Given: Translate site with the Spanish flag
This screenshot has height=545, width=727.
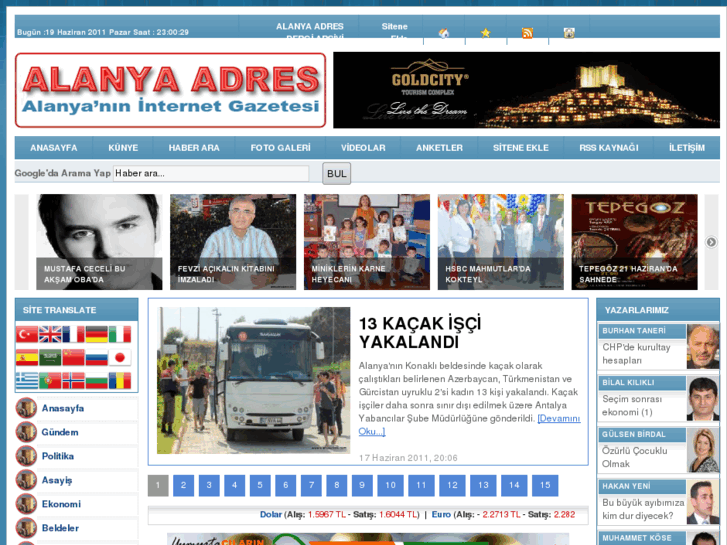Looking at the screenshot, I should click(27, 358).
